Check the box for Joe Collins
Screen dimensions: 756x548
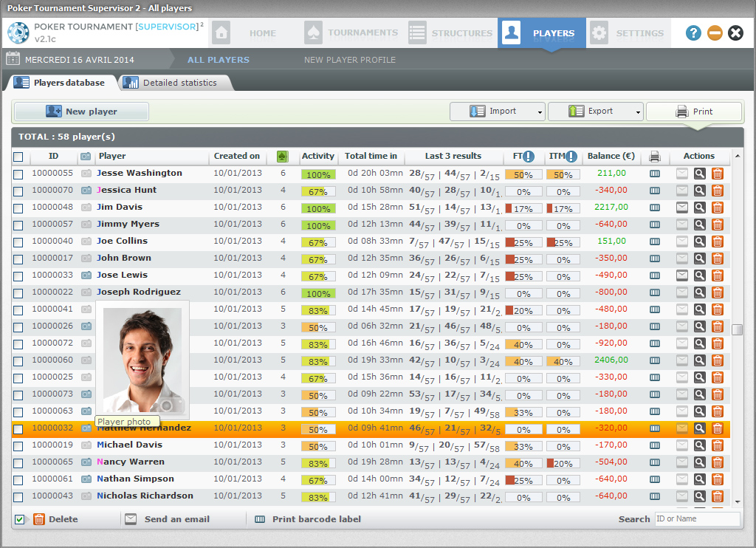18,242
